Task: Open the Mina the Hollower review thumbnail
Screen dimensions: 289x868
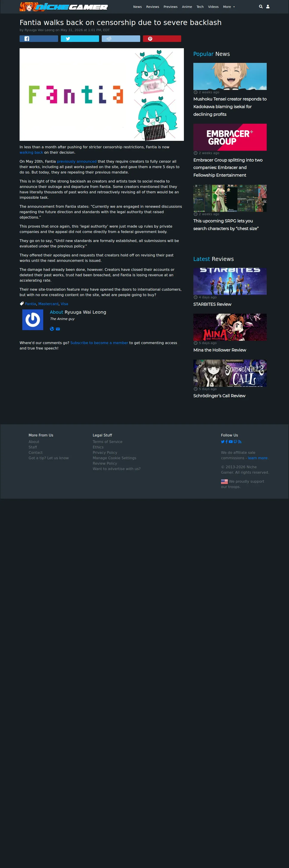Action: [x=230, y=327]
